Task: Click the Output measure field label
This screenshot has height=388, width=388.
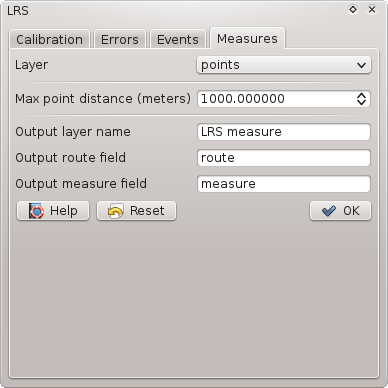Action: [x=81, y=184]
